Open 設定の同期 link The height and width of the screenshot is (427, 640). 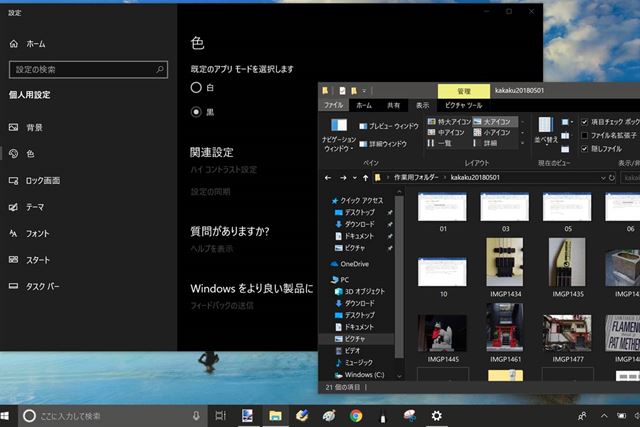coord(210,192)
